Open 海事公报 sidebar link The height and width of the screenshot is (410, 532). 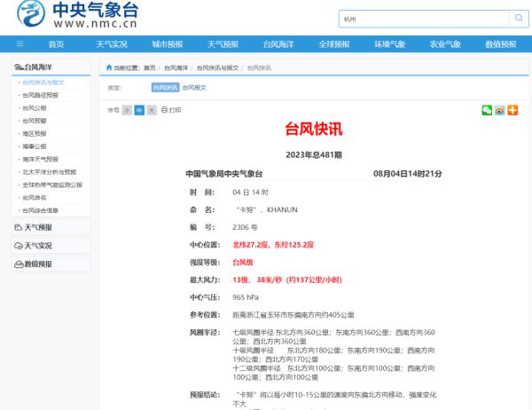tap(35, 146)
